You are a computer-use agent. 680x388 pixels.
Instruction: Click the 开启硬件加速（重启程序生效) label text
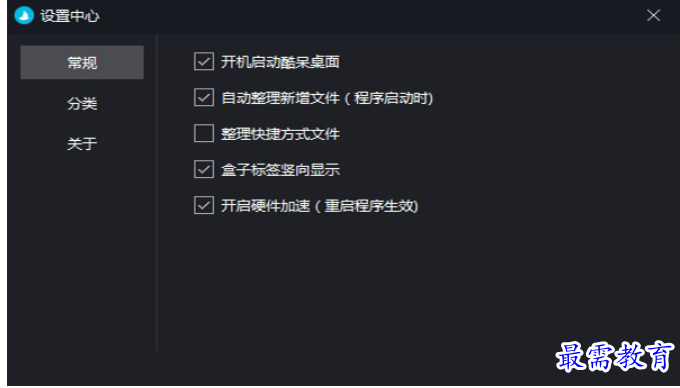click(320, 206)
